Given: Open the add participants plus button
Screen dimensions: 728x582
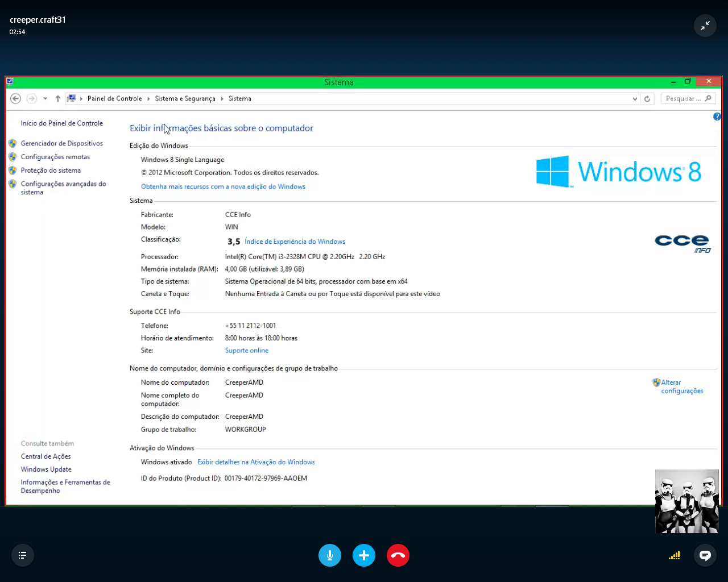Looking at the screenshot, I should (x=364, y=555).
